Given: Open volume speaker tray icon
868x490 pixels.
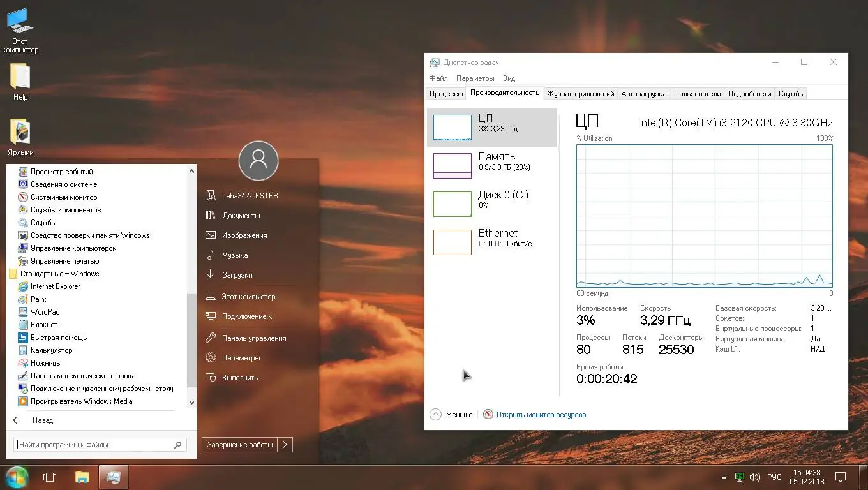Looking at the screenshot, I should coord(754,477).
